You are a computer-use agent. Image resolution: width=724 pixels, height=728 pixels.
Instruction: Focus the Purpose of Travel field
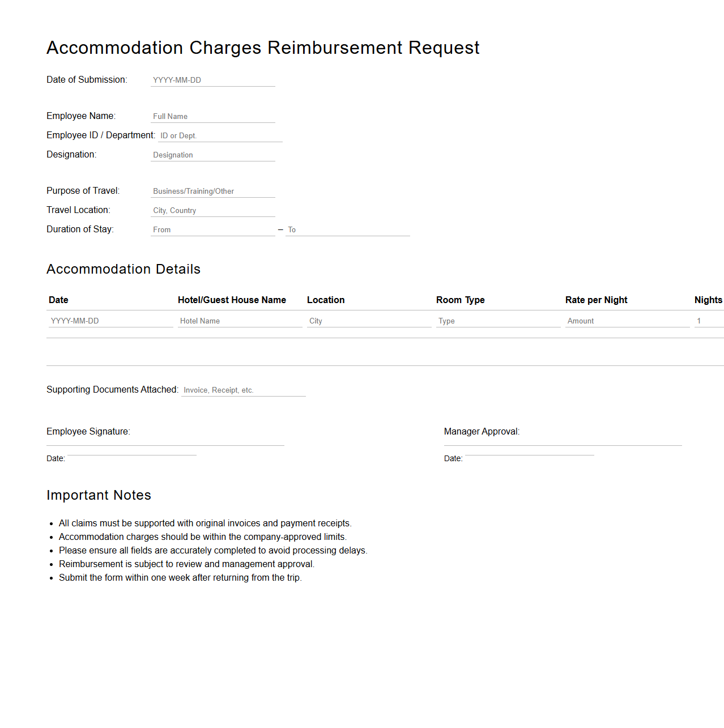(212, 191)
